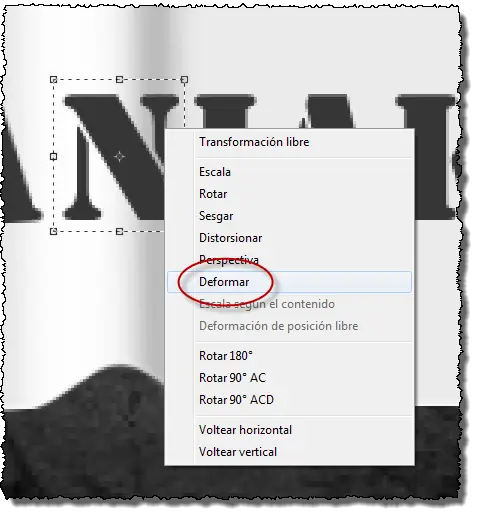The width and height of the screenshot is (479, 519).
Task: Select Rotar 90° AC
Action: click(x=289, y=378)
